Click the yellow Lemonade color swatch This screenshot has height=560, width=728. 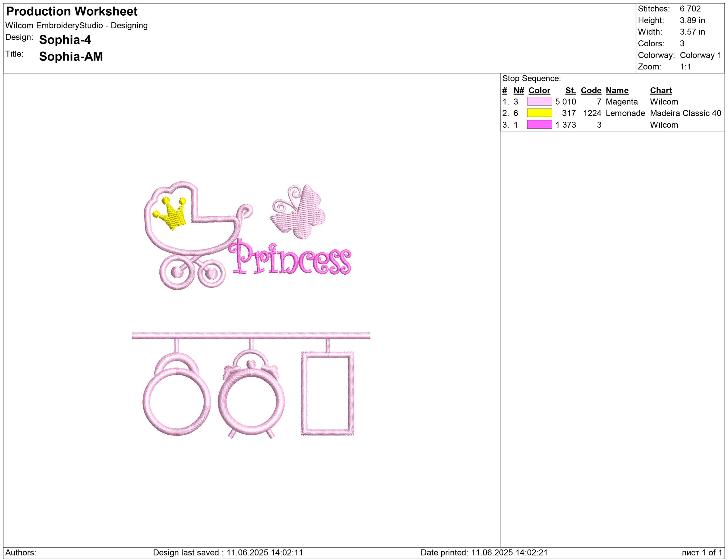pyautogui.click(x=539, y=113)
